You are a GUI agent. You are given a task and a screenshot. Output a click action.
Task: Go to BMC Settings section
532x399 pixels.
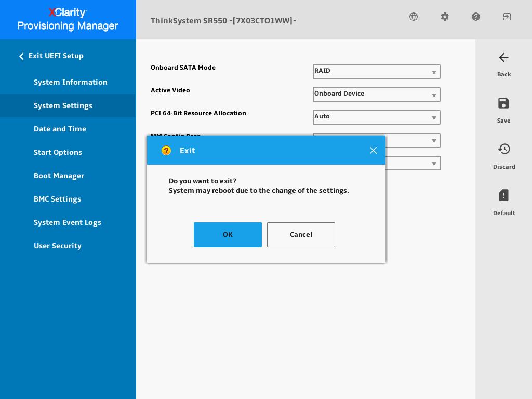point(57,199)
